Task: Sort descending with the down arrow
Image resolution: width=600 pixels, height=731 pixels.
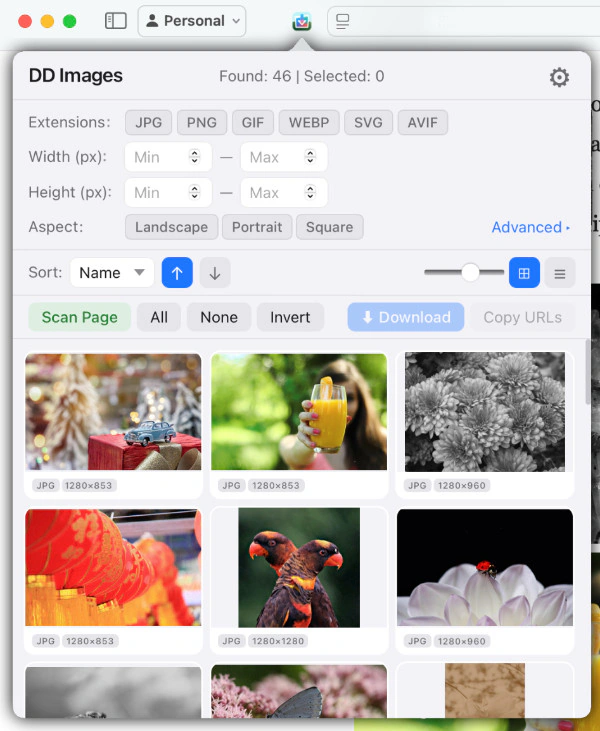Action: pos(215,273)
